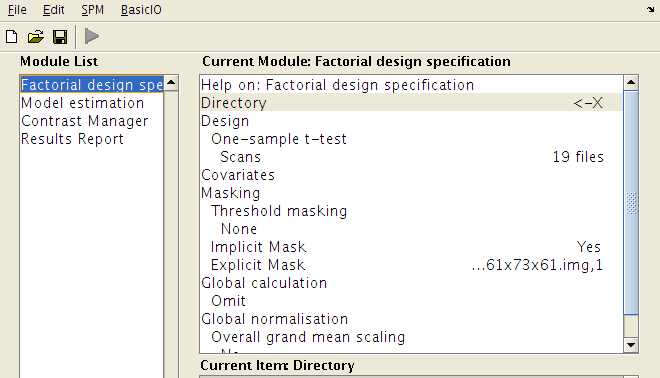Click the dock arrow icon in the menu bar corner

tap(650, 9)
